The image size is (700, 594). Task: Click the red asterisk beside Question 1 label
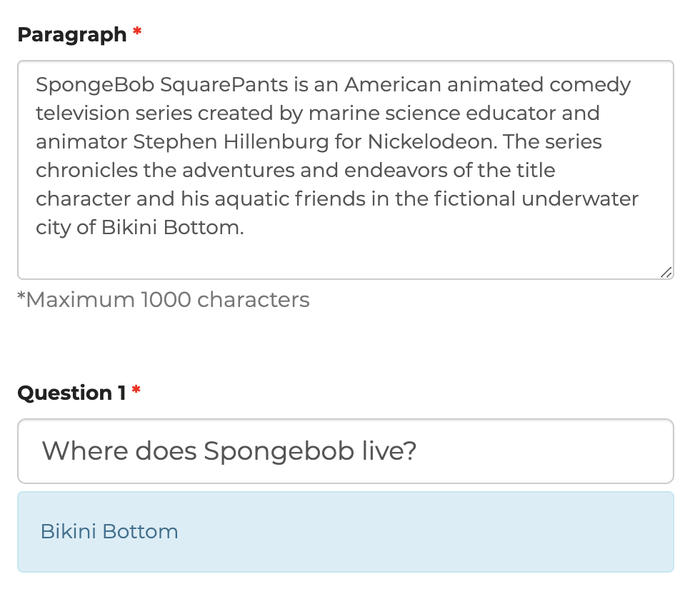tap(136, 392)
